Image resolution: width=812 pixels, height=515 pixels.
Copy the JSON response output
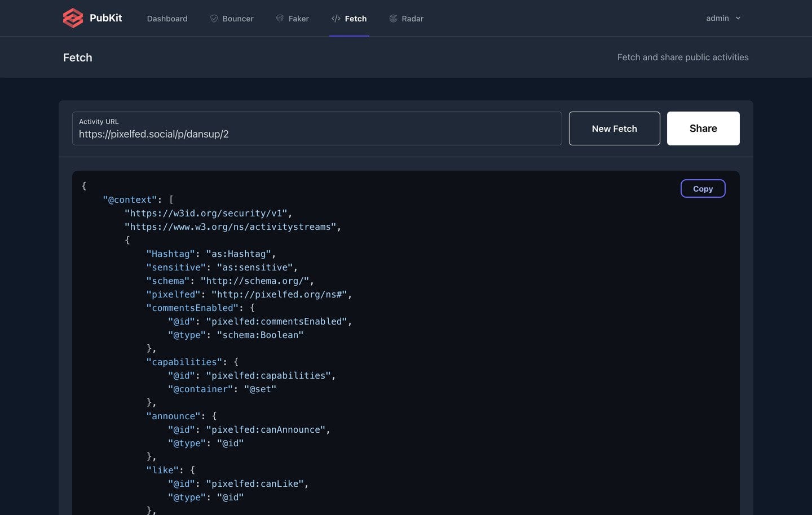pyautogui.click(x=703, y=188)
